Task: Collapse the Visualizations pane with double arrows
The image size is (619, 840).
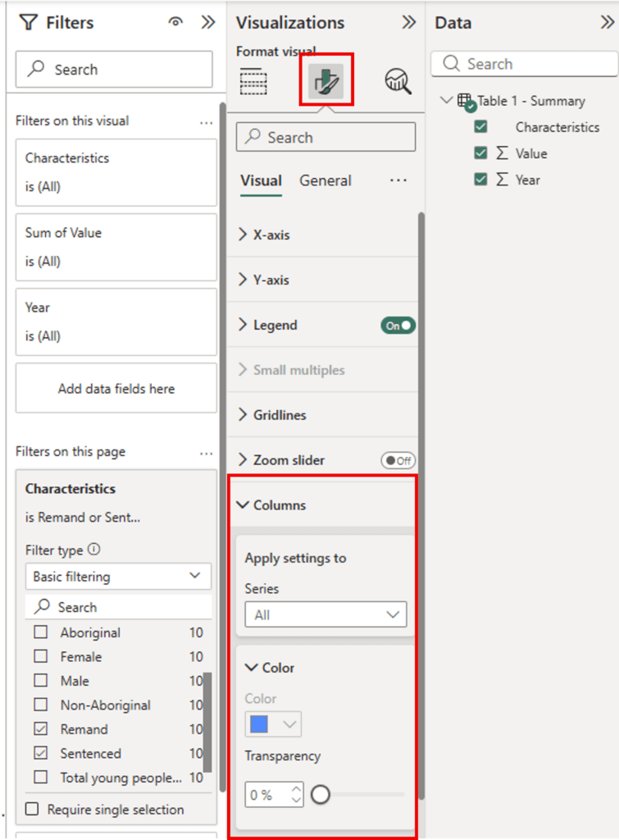Action: click(409, 23)
